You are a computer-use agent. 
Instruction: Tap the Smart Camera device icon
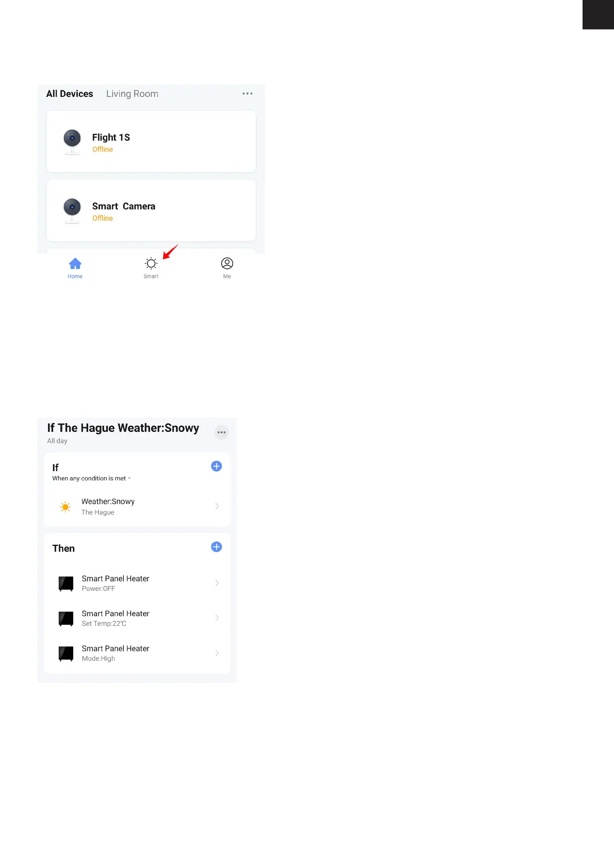pyautogui.click(x=72, y=211)
